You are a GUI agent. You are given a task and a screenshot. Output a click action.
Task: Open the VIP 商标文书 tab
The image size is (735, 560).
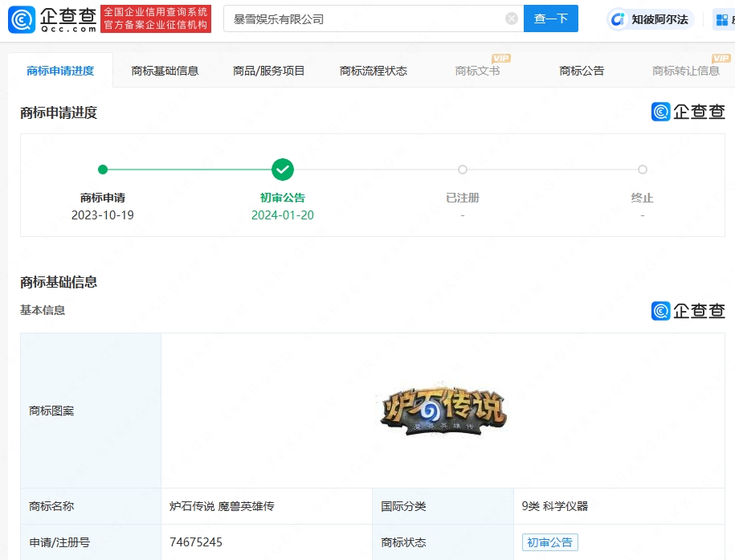click(x=477, y=71)
